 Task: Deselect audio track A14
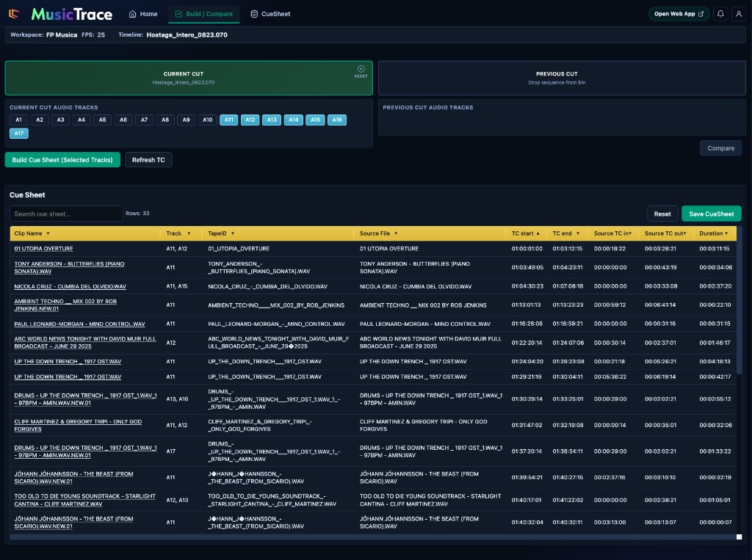coord(294,120)
